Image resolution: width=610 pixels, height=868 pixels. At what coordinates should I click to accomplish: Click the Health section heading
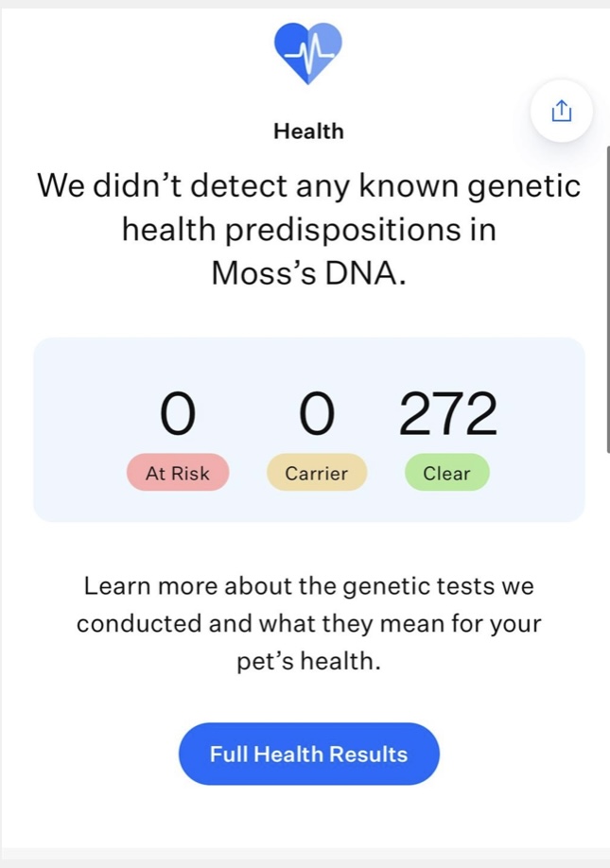308,131
